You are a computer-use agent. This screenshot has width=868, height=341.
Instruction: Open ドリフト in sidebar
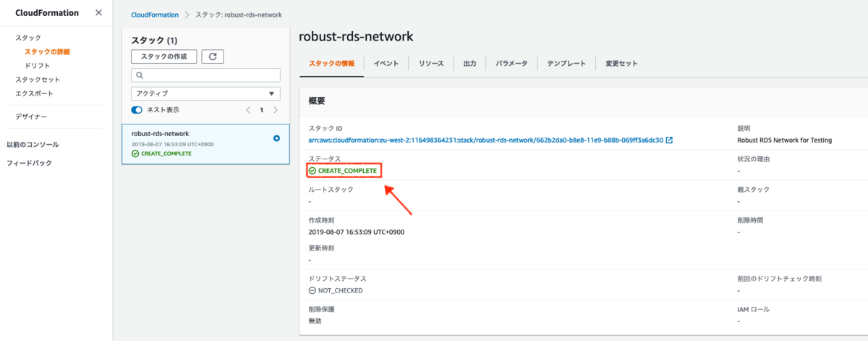click(x=38, y=65)
